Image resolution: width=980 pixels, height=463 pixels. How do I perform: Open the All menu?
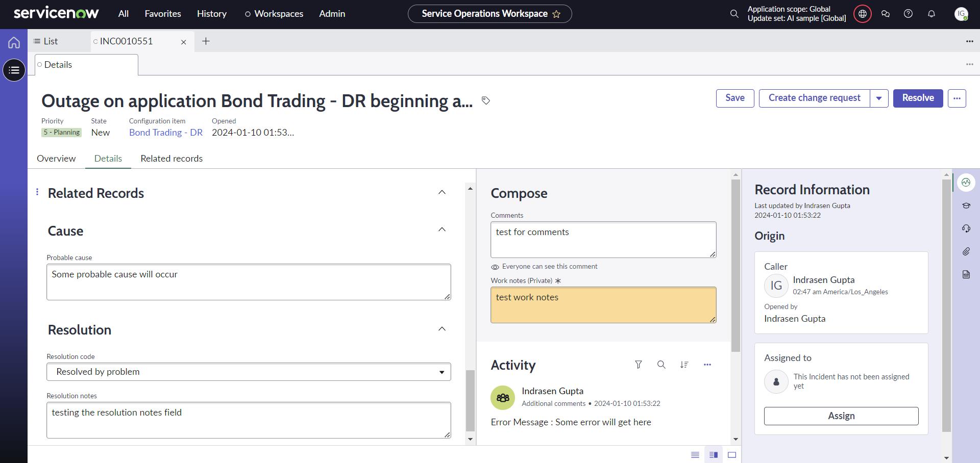coord(124,14)
